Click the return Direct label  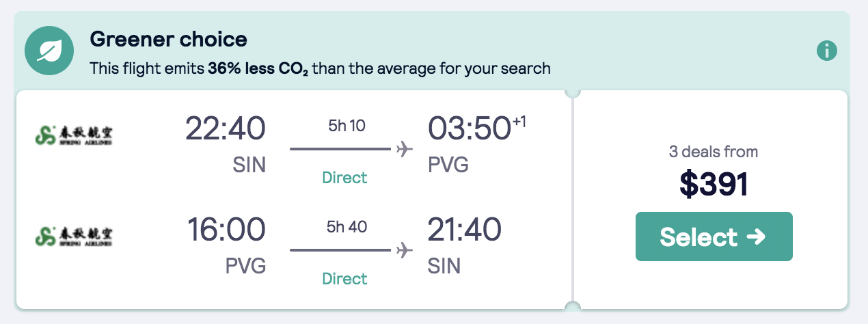click(344, 279)
